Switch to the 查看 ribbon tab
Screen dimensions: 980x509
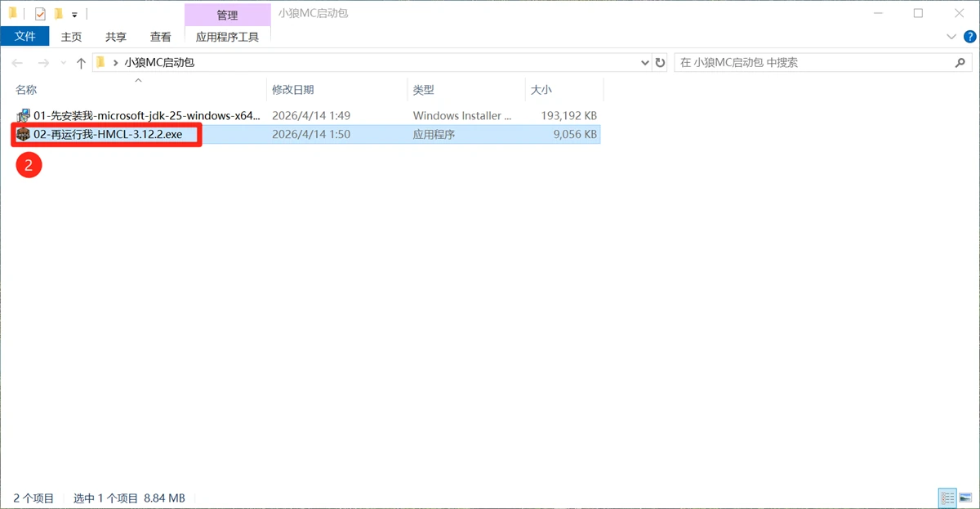click(160, 37)
